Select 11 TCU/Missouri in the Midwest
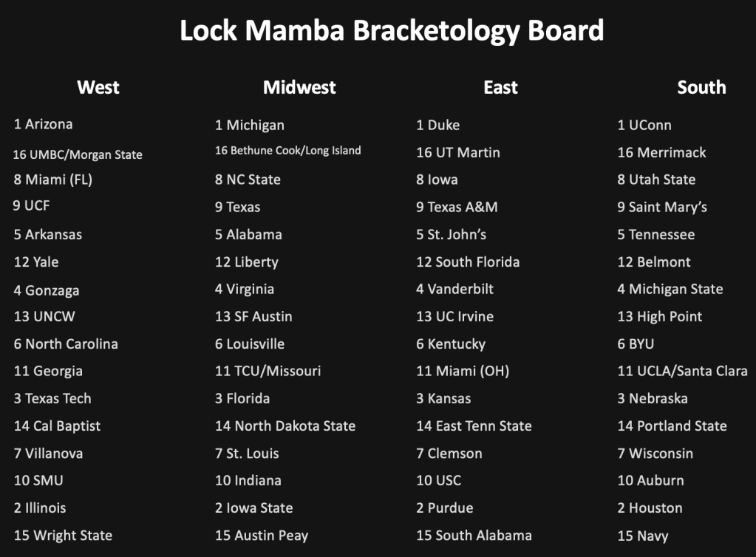The width and height of the screenshot is (756, 557). [x=268, y=371]
